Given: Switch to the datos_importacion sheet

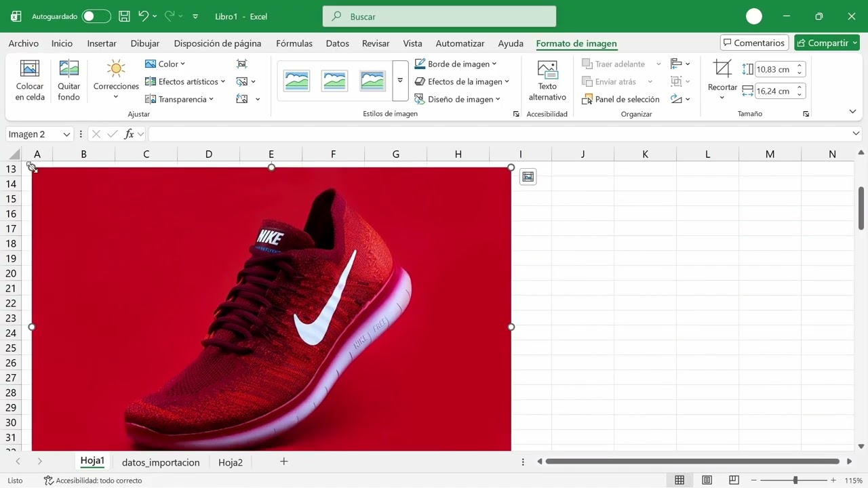Looking at the screenshot, I should tap(161, 462).
